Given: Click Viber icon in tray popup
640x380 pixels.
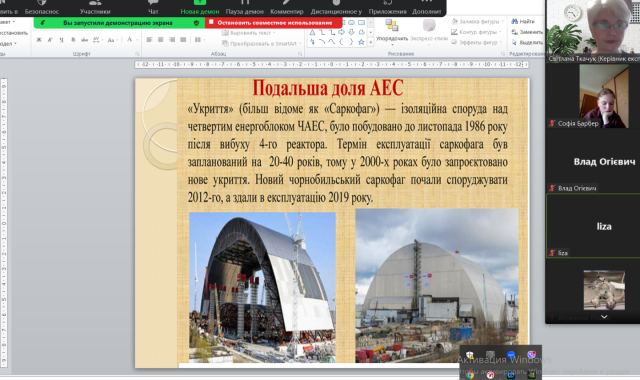Looking at the screenshot, I should click(x=531, y=355).
